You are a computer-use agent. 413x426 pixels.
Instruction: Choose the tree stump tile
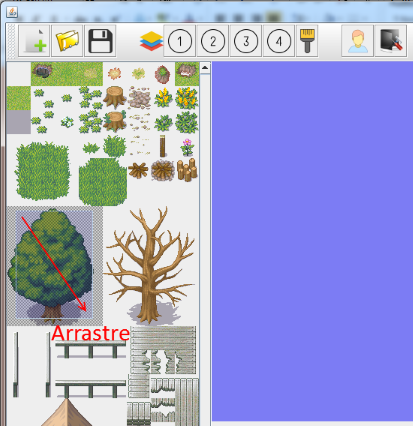pyautogui.click(x=115, y=97)
